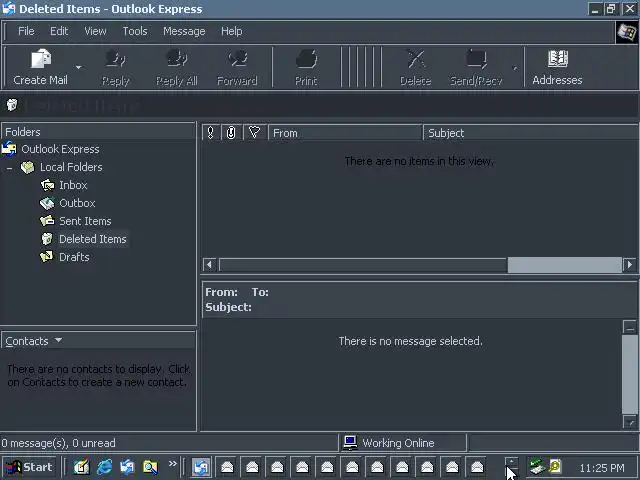Click the yellow key tray icon
Screen dimensions: 640x480
pyautogui.click(x=555, y=467)
